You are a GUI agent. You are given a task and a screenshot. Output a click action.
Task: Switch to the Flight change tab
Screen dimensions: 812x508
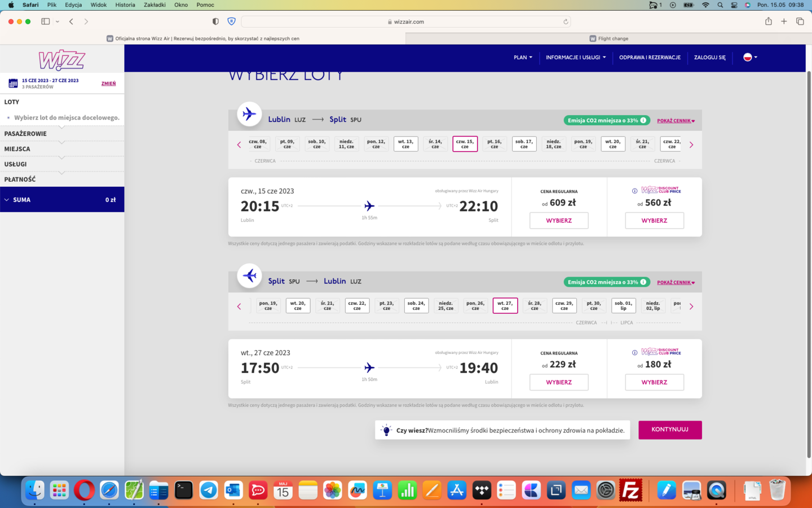(x=608, y=38)
